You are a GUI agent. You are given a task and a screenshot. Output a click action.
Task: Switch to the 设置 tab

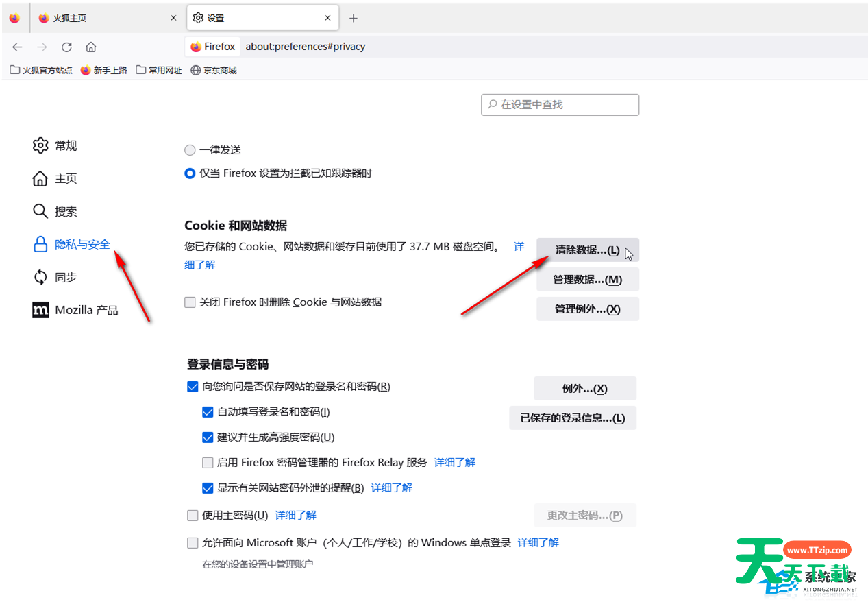263,18
